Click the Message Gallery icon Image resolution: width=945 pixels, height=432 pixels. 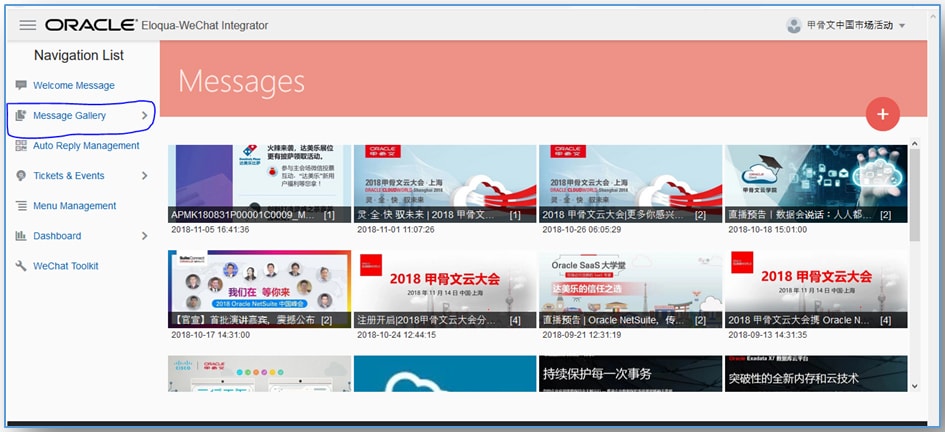coord(21,115)
